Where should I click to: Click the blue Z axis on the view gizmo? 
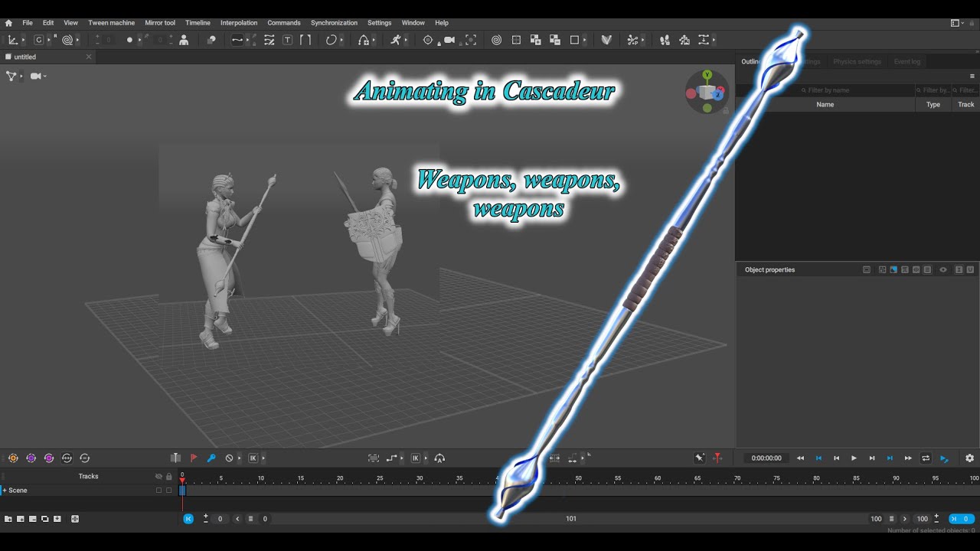[720, 95]
